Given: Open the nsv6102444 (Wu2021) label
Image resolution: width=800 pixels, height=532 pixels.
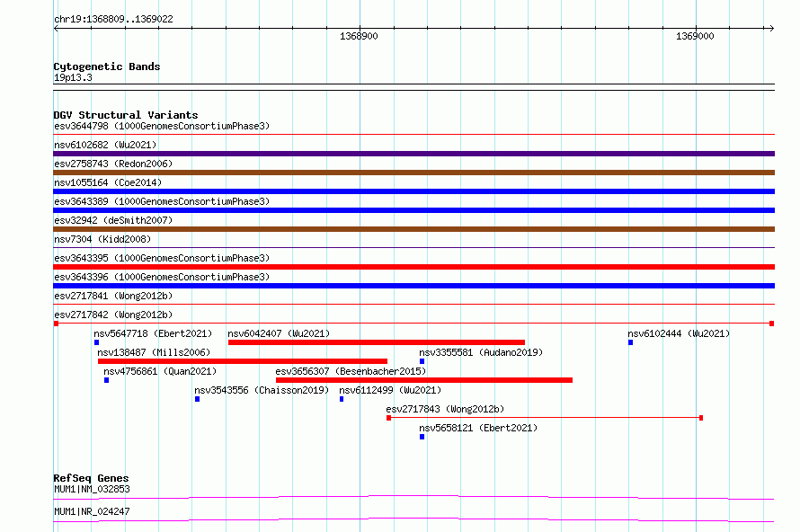Looking at the screenshot, I should tap(679, 333).
